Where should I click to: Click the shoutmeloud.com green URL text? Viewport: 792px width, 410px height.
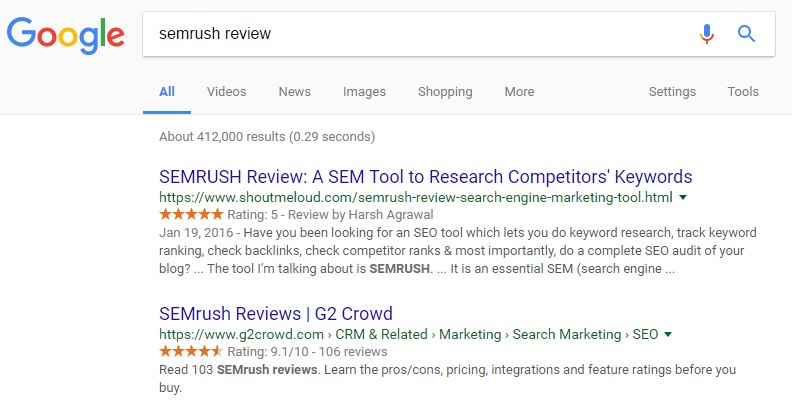[415, 198]
